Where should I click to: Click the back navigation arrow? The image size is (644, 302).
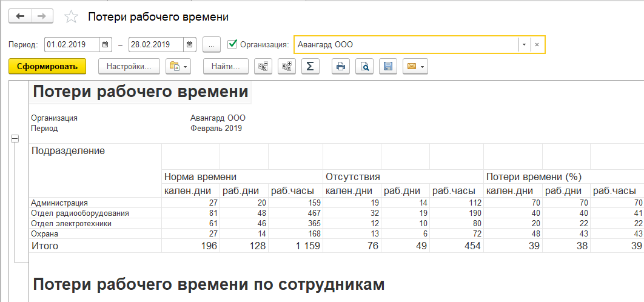pyautogui.click(x=20, y=16)
